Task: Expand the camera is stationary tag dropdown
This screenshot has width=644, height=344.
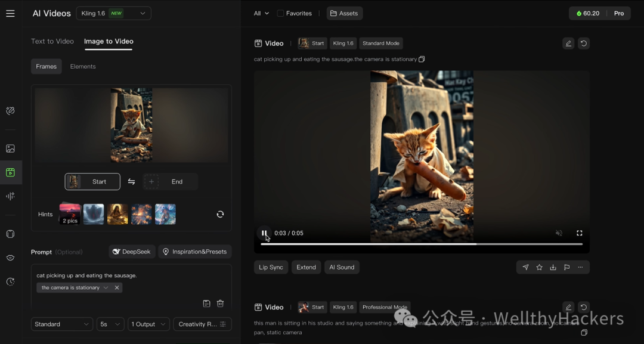Action: click(x=106, y=288)
